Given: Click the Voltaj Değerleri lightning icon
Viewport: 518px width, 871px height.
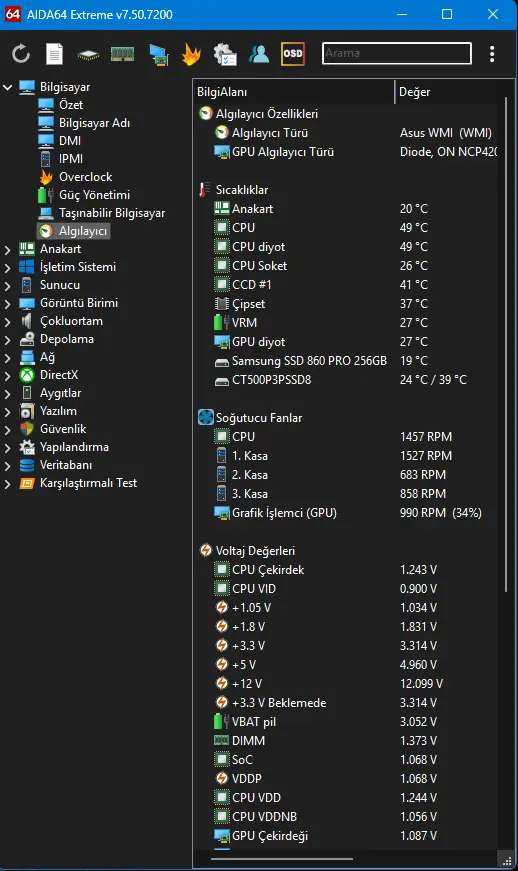Looking at the screenshot, I should 206,550.
